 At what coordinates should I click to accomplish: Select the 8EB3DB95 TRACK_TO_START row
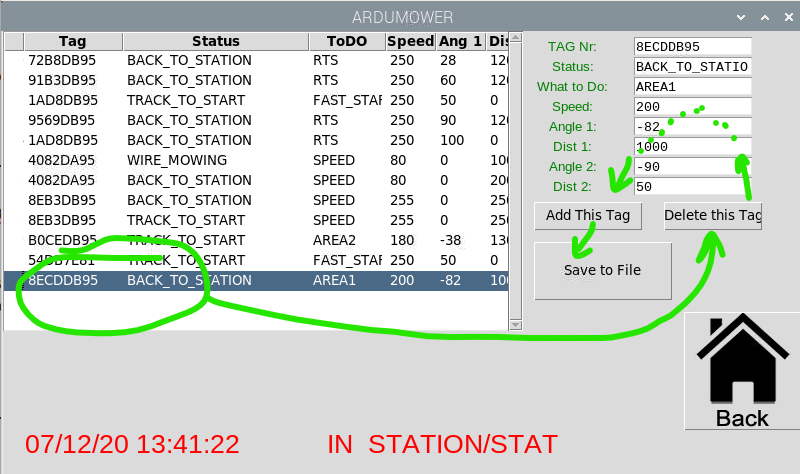[256, 220]
